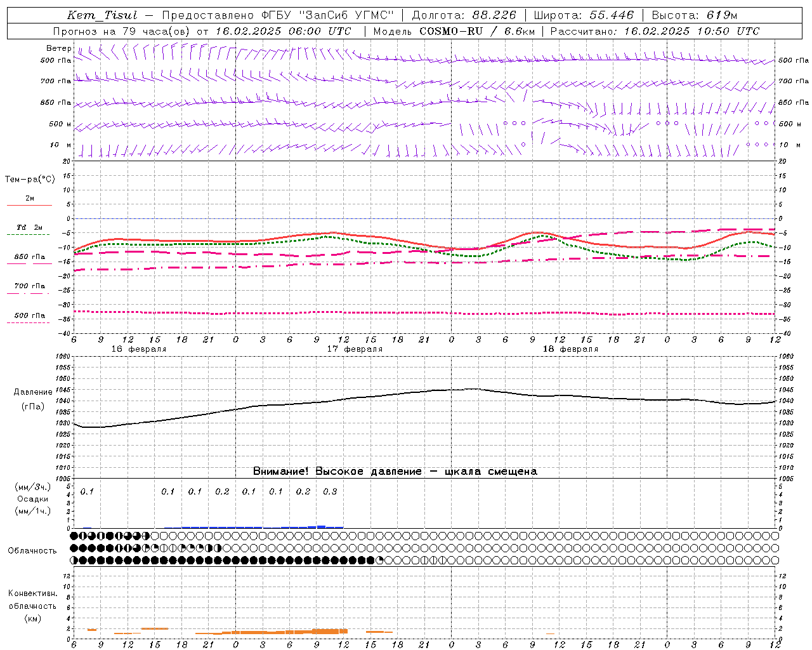Click the "2м" temperature legend line sample
812x650 pixels.
click(x=29, y=205)
